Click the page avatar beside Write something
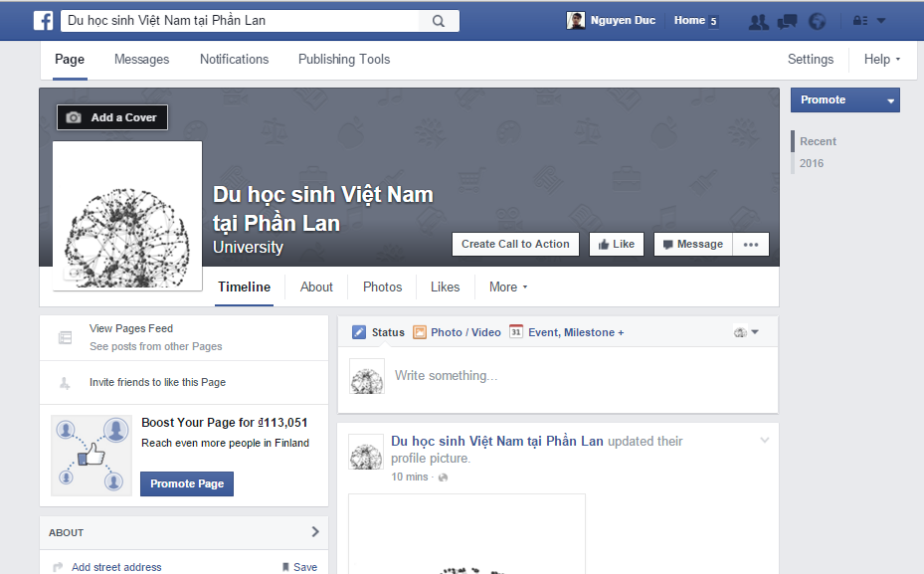 click(x=367, y=376)
